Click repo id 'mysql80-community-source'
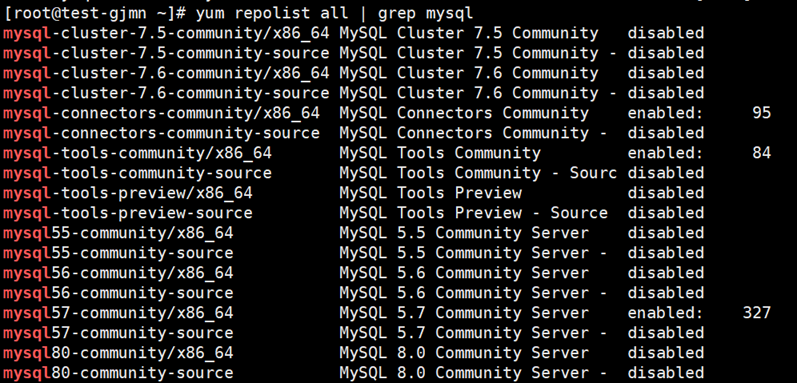 point(118,373)
